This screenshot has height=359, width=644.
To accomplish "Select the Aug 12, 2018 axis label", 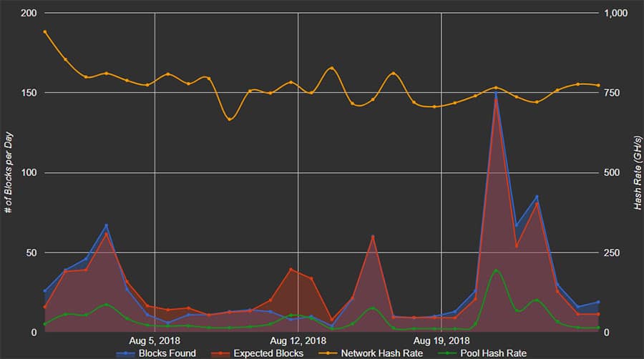I will tap(298, 340).
